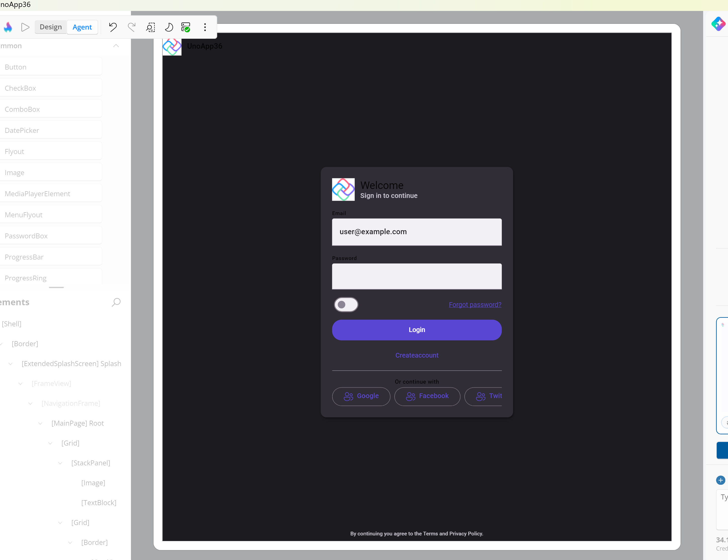Open the server connection status icon
The image size is (728, 560).
pos(186,27)
